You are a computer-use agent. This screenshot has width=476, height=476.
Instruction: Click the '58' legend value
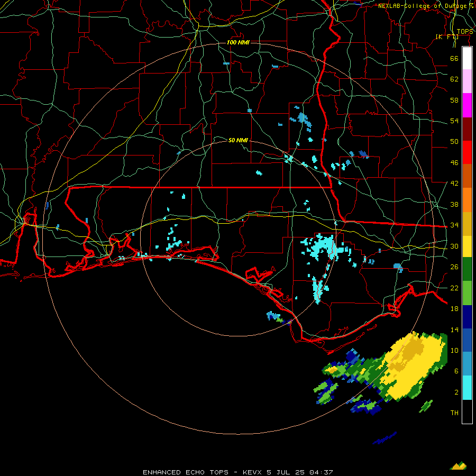click(x=454, y=100)
